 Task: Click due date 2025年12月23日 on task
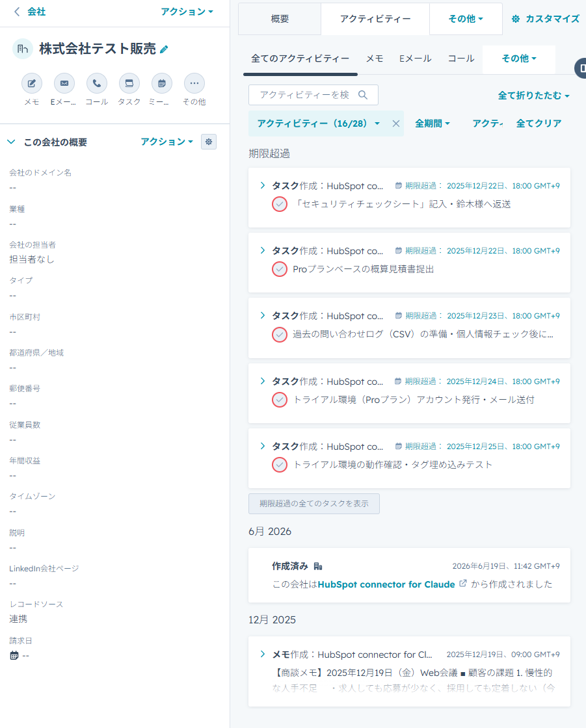pos(503,316)
